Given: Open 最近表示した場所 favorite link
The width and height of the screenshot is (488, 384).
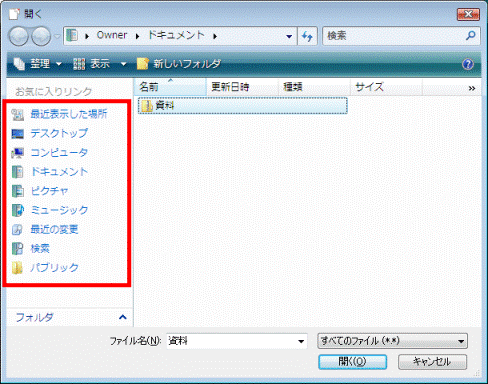Looking at the screenshot, I should pos(69,114).
